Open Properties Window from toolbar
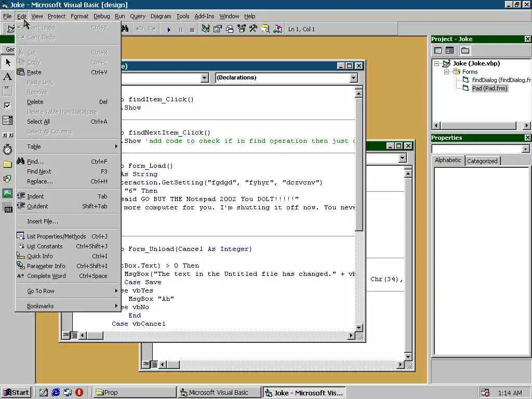 218,29
